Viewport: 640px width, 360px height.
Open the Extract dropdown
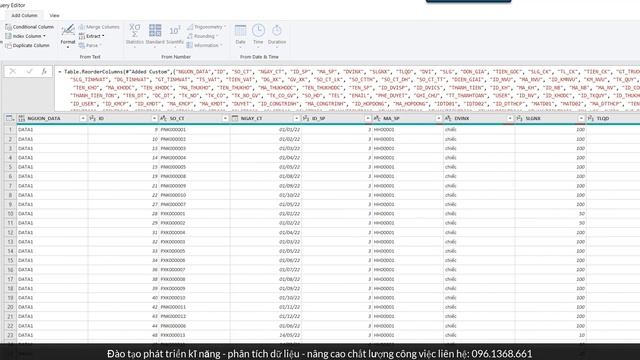tap(91, 36)
